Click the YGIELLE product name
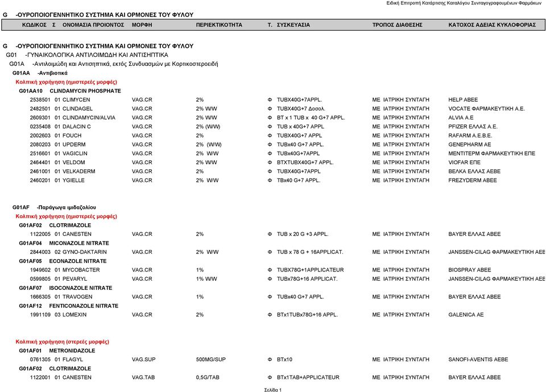This screenshot has height=392, width=546. click(x=73, y=181)
